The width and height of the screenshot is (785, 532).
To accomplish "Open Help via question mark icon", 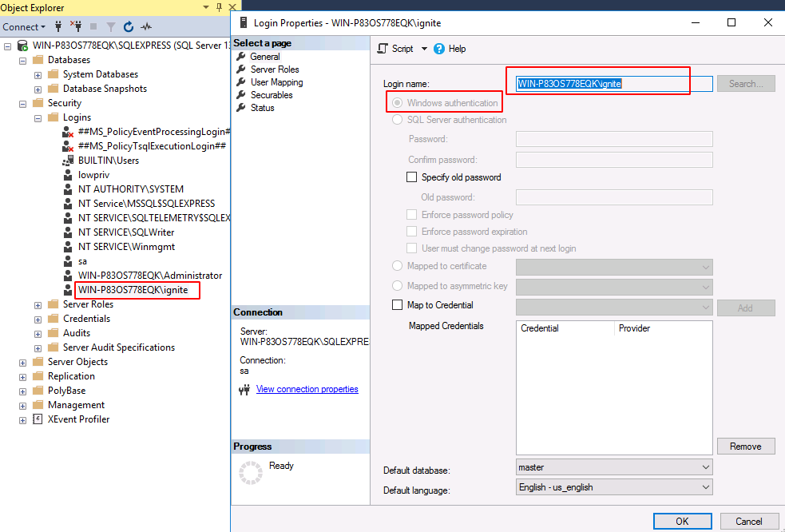I will [x=439, y=49].
